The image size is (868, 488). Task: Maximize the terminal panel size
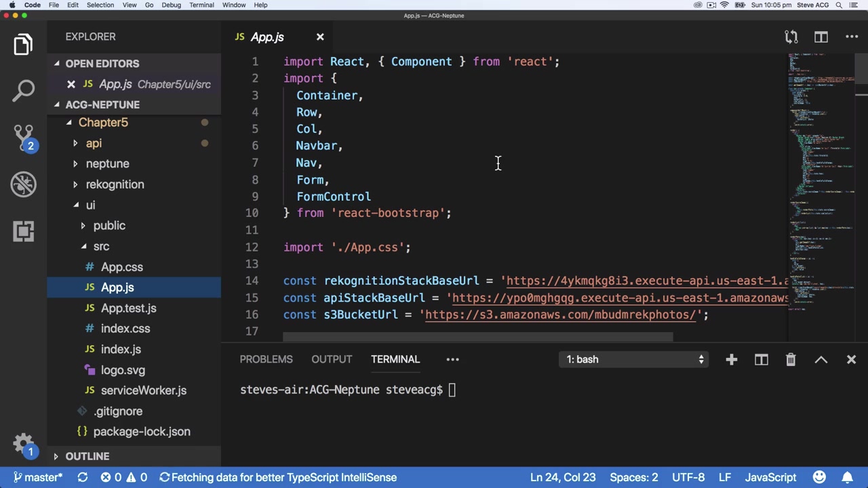(x=821, y=359)
